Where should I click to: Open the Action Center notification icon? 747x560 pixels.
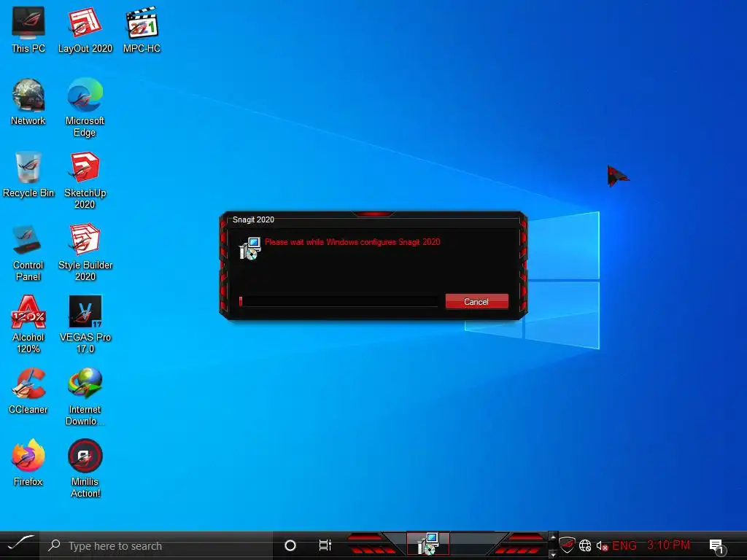[x=718, y=546]
